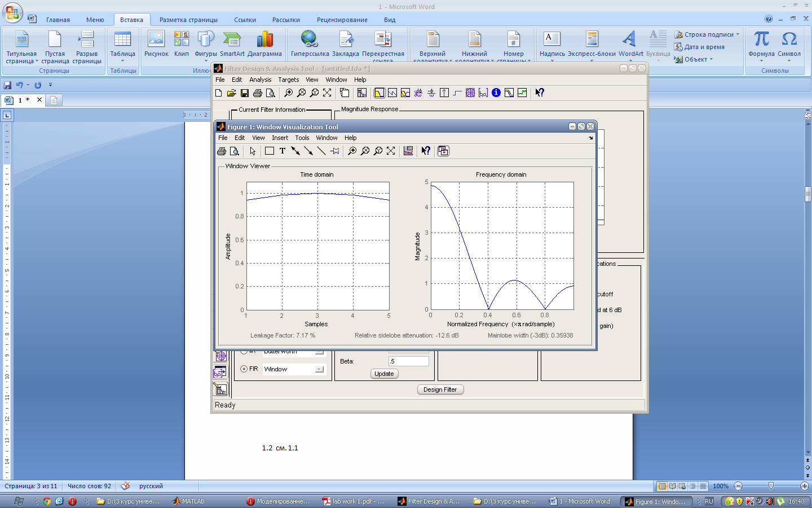Open Строка подписи dropdown in Word ribbon
812x508 pixels.
pos(707,34)
